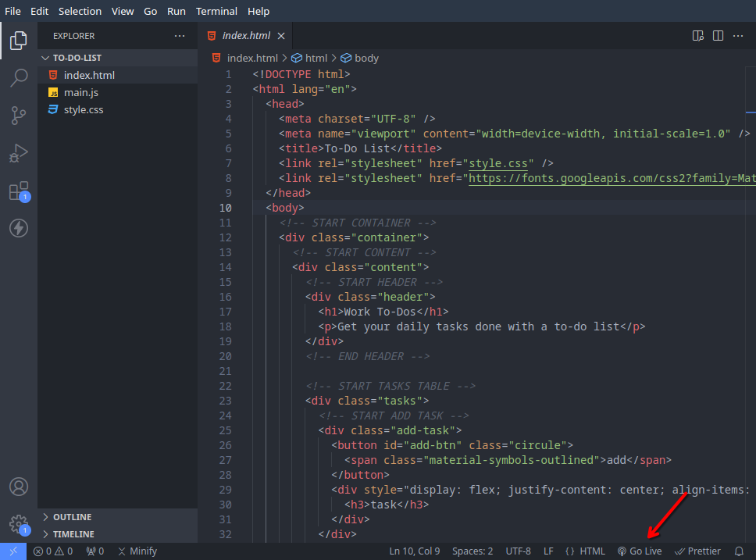Screen dimensions: 756x560
Task: Open the Selection menu
Action: pyautogui.click(x=80, y=11)
